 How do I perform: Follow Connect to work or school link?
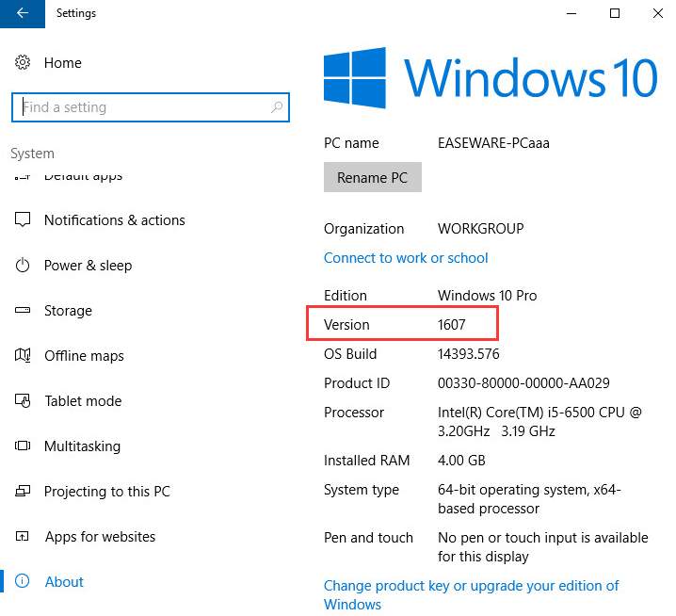[406, 258]
